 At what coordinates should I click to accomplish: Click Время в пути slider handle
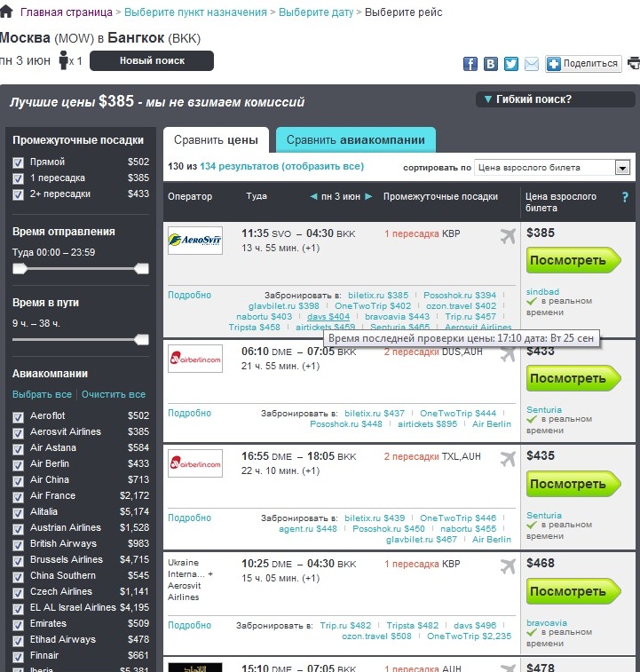pyautogui.click(x=141, y=340)
